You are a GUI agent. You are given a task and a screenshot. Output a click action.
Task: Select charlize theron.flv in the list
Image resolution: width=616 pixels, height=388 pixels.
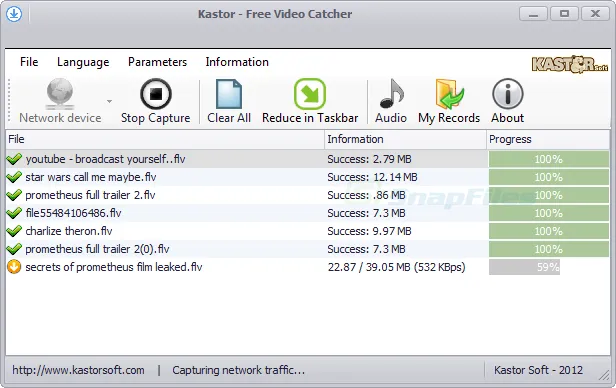[x=69, y=231]
